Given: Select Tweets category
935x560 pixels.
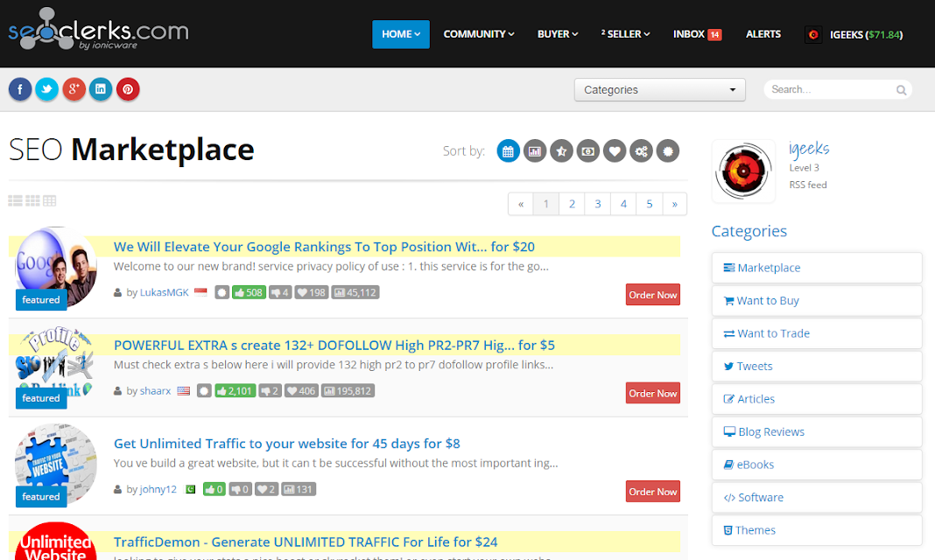Looking at the screenshot, I should point(817,367).
